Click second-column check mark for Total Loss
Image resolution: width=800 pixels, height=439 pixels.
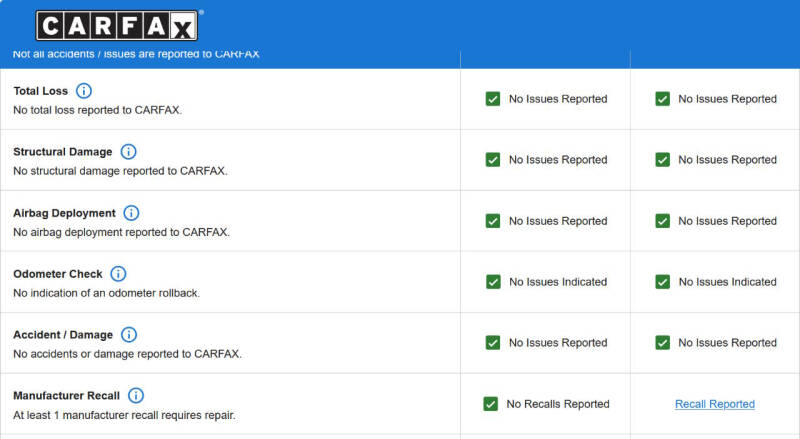coord(662,99)
